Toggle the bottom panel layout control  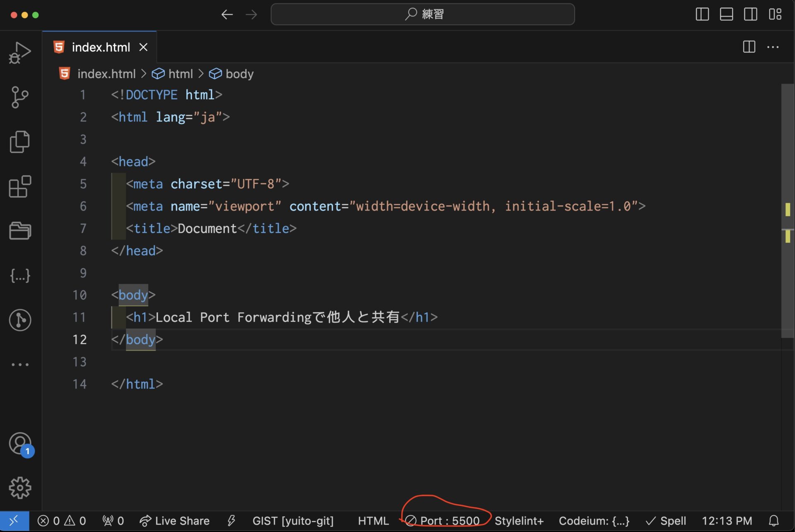click(x=726, y=14)
